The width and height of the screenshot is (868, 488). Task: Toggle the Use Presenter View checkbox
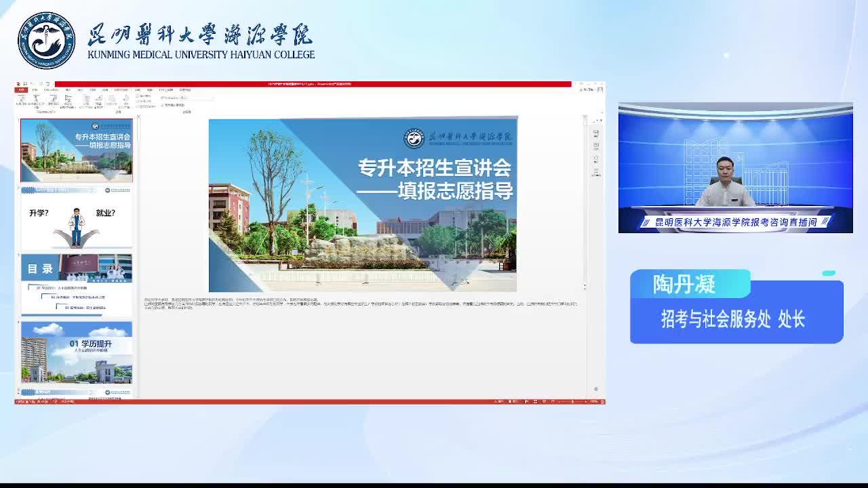(173, 105)
